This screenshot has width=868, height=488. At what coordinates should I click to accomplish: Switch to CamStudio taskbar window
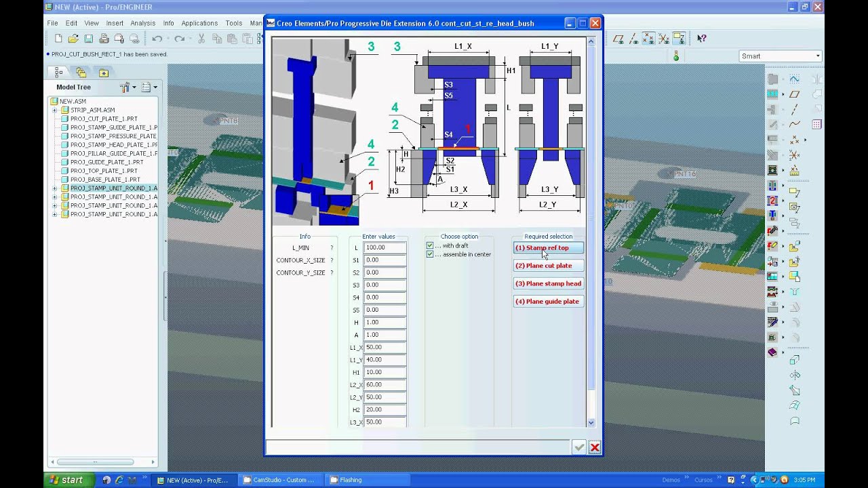(279, 480)
